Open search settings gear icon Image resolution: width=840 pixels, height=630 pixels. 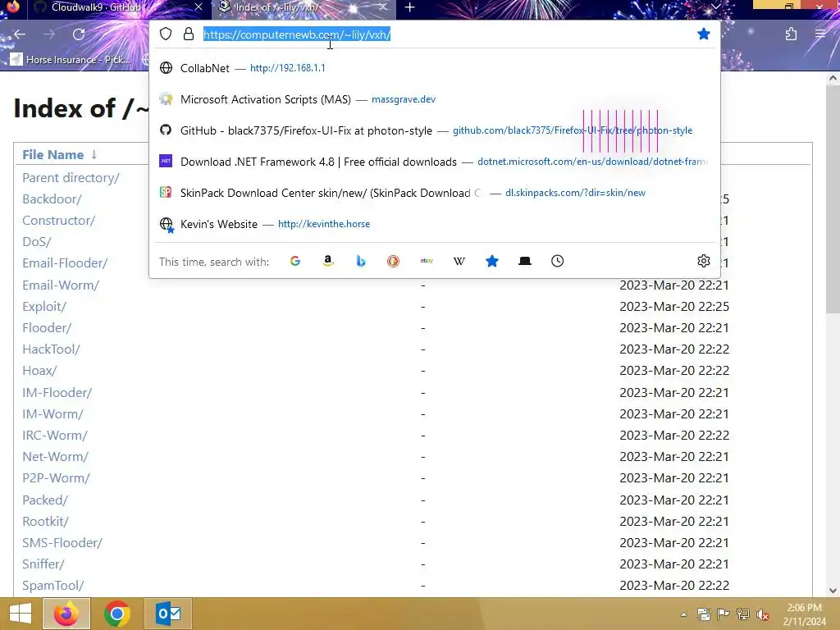coord(703,261)
